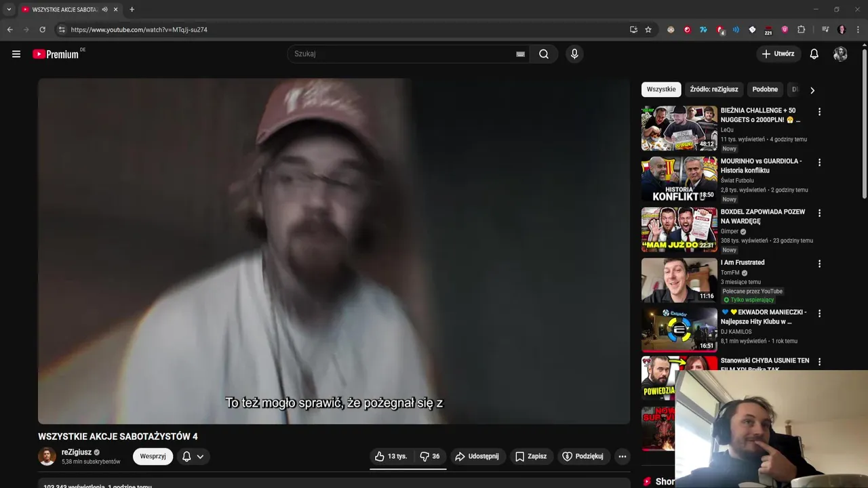Open subscription notification bell dropdown
The width and height of the screenshot is (868, 488).
[x=193, y=457]
